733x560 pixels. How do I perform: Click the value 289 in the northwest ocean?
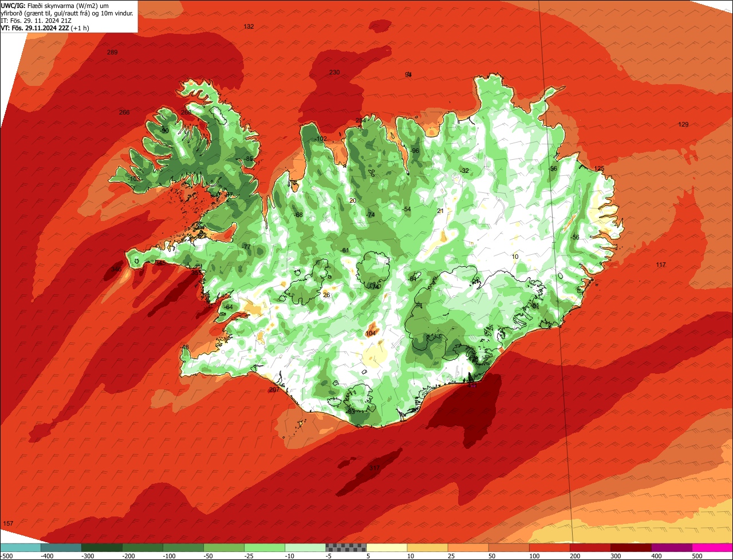point(112,53)
